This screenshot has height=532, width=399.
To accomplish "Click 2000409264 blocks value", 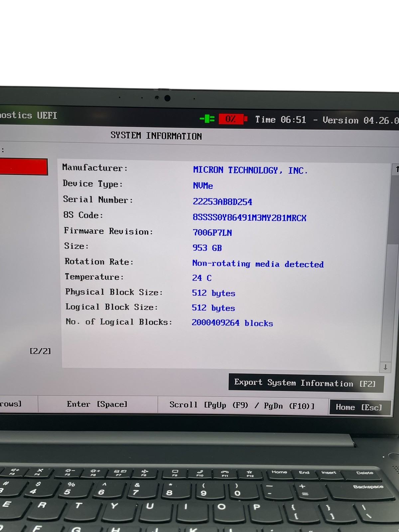I will (232, 323).
